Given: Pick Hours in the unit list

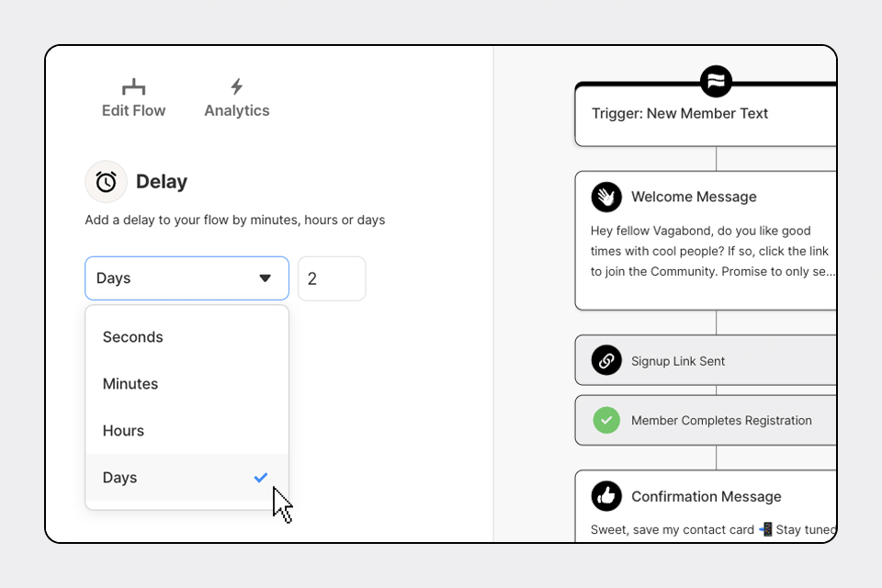Looking at the screenshot, I should click(123, 431).
